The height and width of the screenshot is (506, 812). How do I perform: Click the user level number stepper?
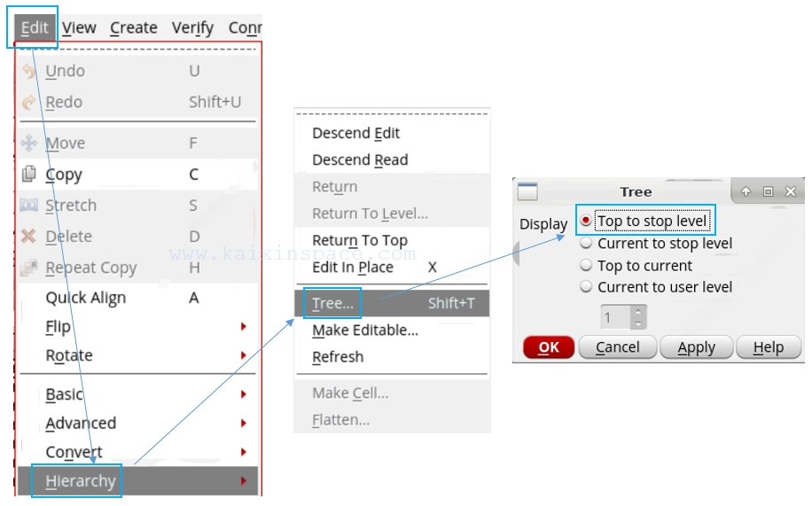pos(638,317)
